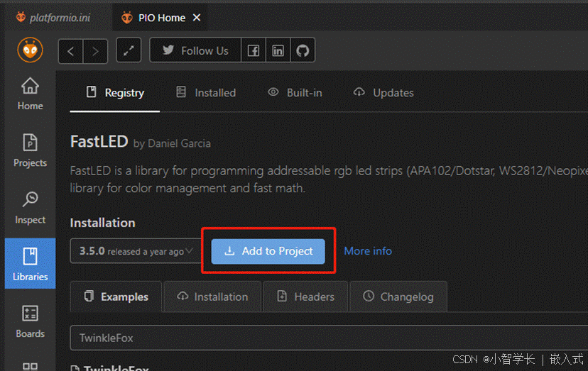Select Libraries in sidebar

point(30,263)
